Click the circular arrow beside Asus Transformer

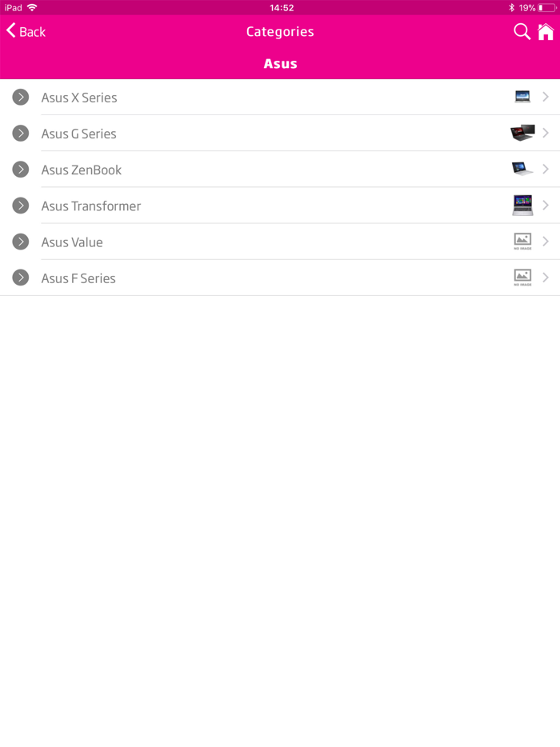tap(21, 206)
